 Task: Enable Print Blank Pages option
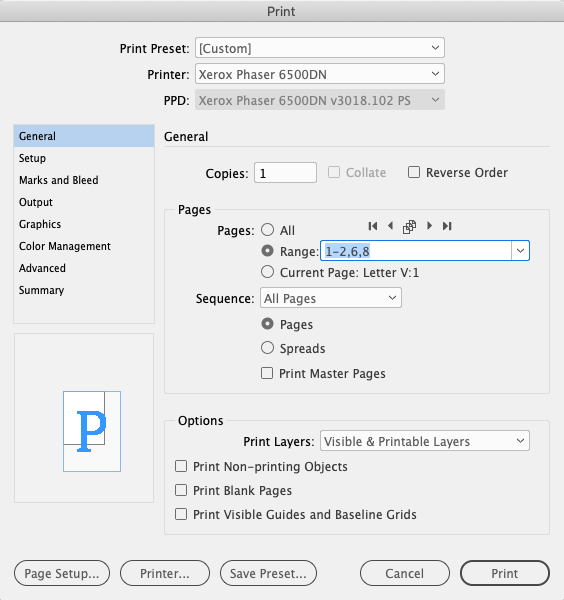pyautogui.click(x=181, y=490)
